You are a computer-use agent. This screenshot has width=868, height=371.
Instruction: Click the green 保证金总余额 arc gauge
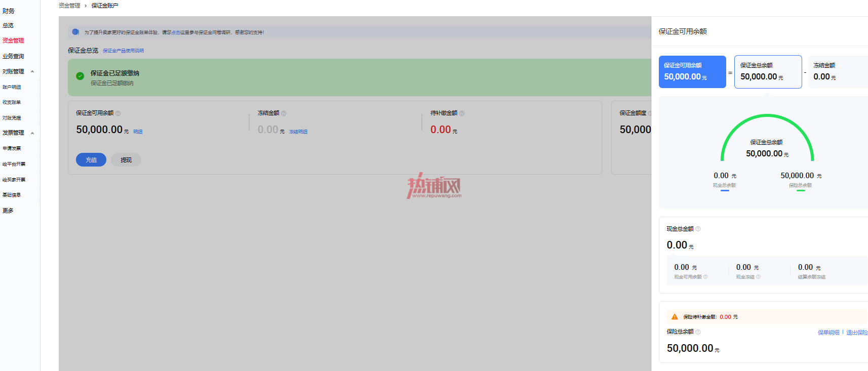click(767, 137)
